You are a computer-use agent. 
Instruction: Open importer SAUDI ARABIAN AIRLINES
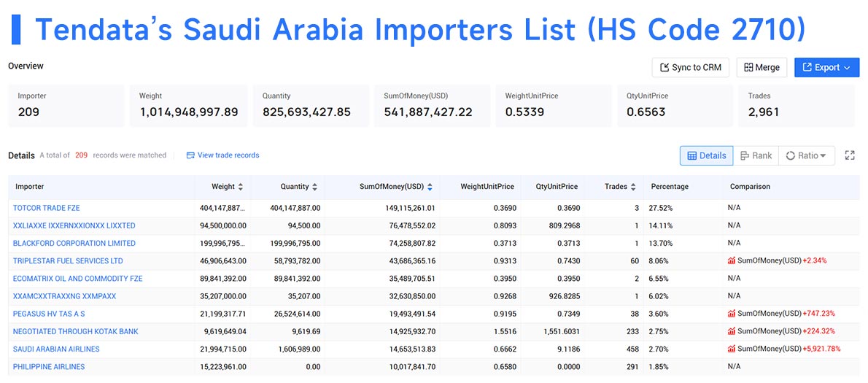pyautogui.click(x=56, y=349)
